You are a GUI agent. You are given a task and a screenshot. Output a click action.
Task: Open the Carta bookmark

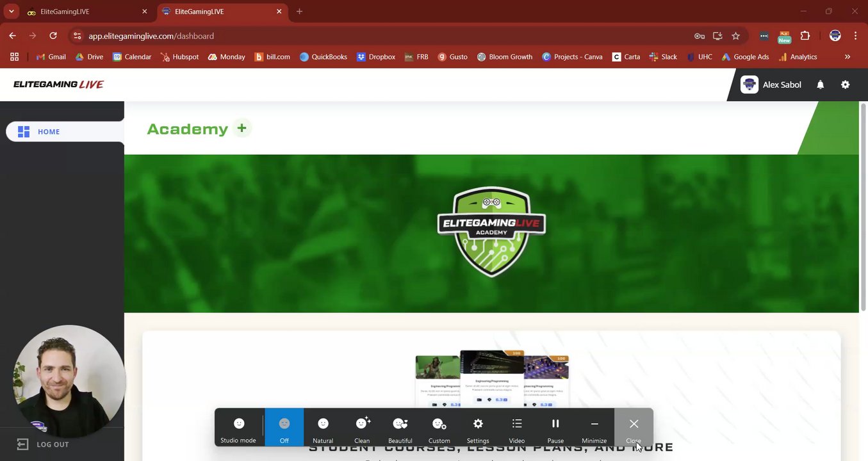click(626, 57)
